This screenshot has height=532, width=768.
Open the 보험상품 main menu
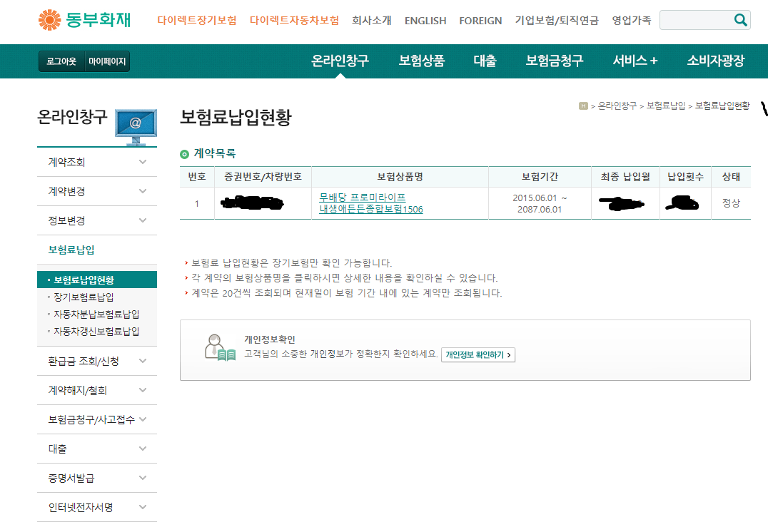pyautogui.click(x=421, y=61)
